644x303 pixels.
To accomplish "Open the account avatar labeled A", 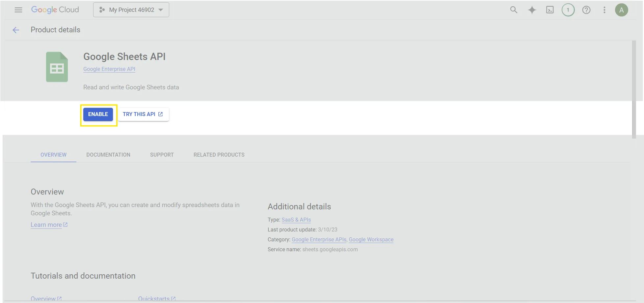I will (621, 10).
